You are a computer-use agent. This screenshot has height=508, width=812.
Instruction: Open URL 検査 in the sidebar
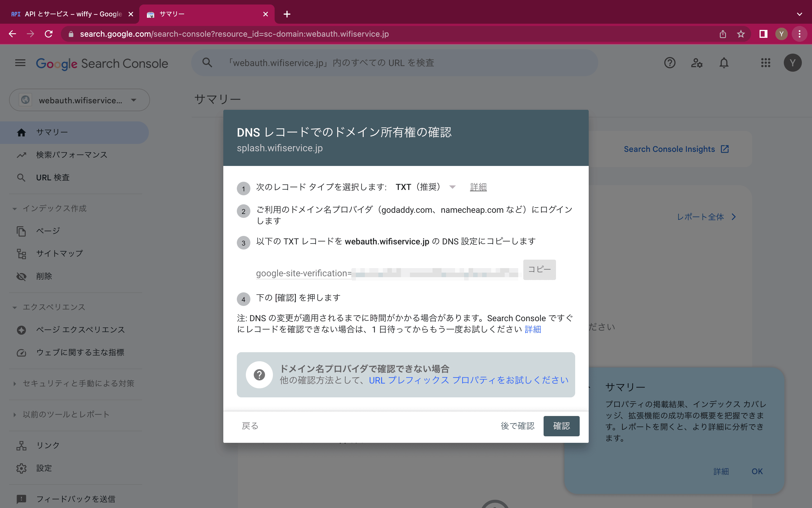click(x=74, y=178)
